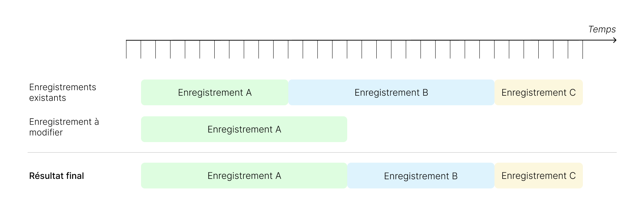
Task: Click the tick aligned with modified Enregistrement A's end
Action: pyautogui.click(x=347, y=49)
